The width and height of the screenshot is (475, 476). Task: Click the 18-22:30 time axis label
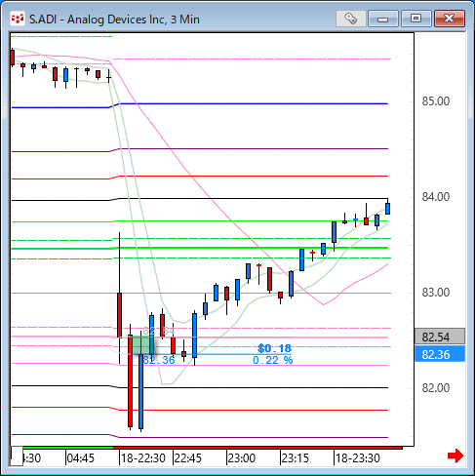pos(143,458)
